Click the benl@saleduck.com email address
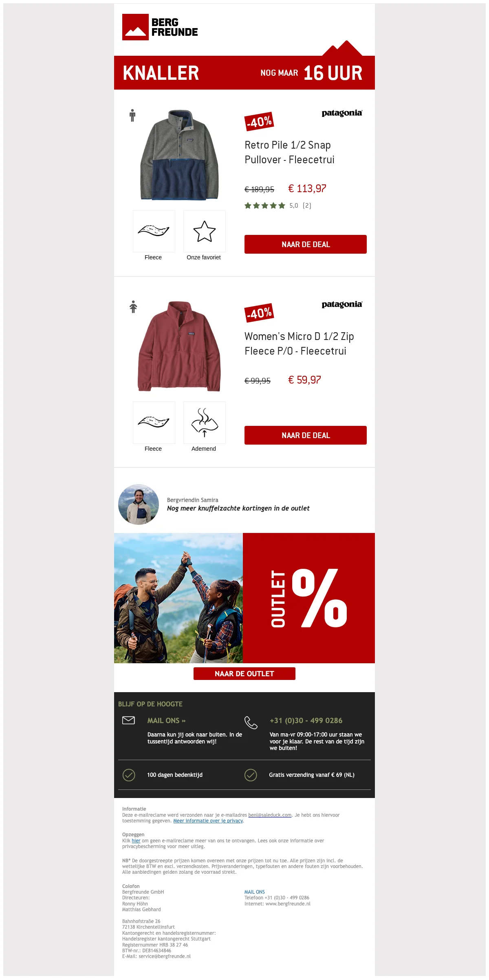Screen dimensions: 489x980 point(270,815)
